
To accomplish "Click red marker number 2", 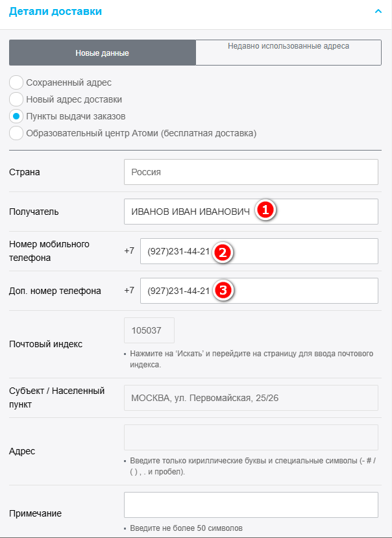I will pyautogui.click(x=223, y=251).
